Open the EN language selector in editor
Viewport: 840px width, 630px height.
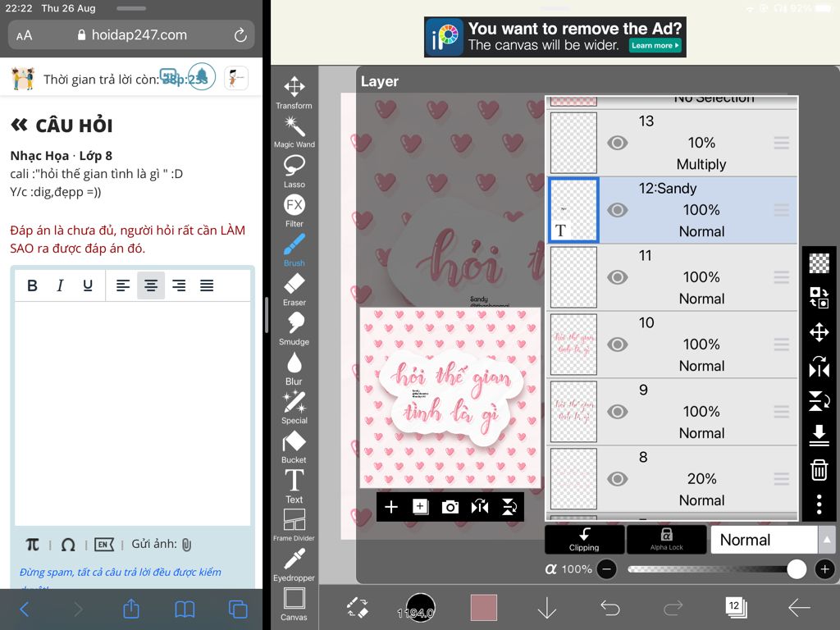coord(104,545)
